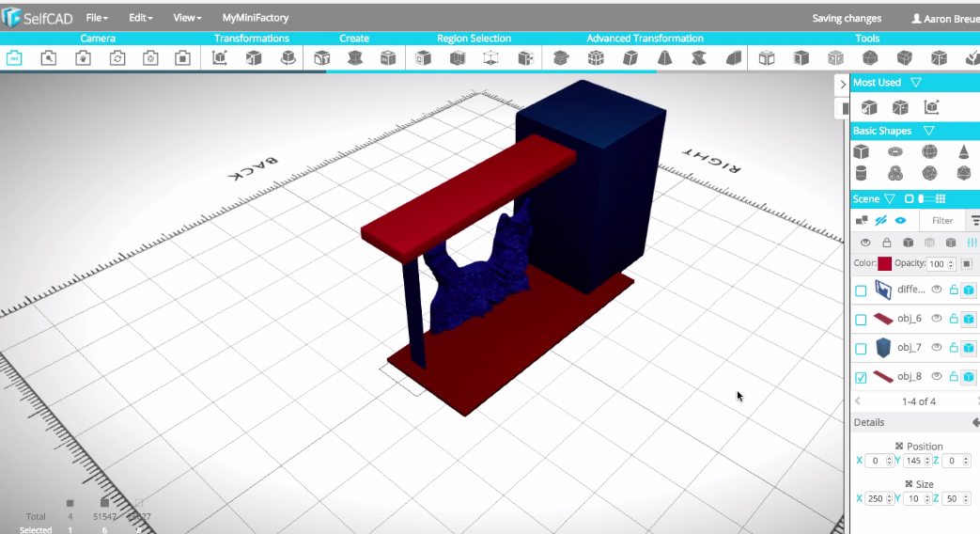Click the third Create tool icon
The image size is (980, 534).
click(x=388, y=58)
